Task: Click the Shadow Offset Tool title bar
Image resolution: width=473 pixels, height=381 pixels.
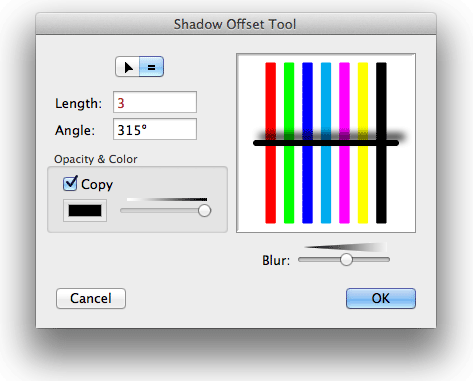Action: 236,24
